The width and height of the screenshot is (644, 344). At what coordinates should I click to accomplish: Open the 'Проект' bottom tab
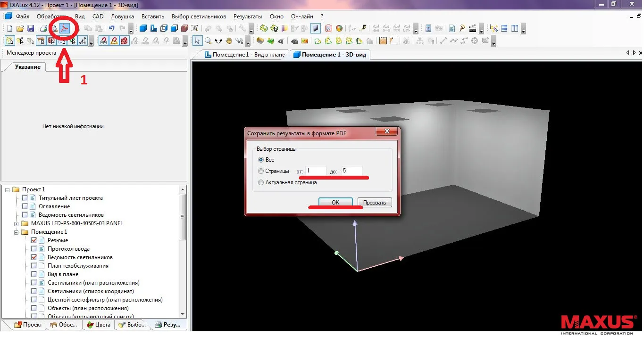tap(28, 325)
